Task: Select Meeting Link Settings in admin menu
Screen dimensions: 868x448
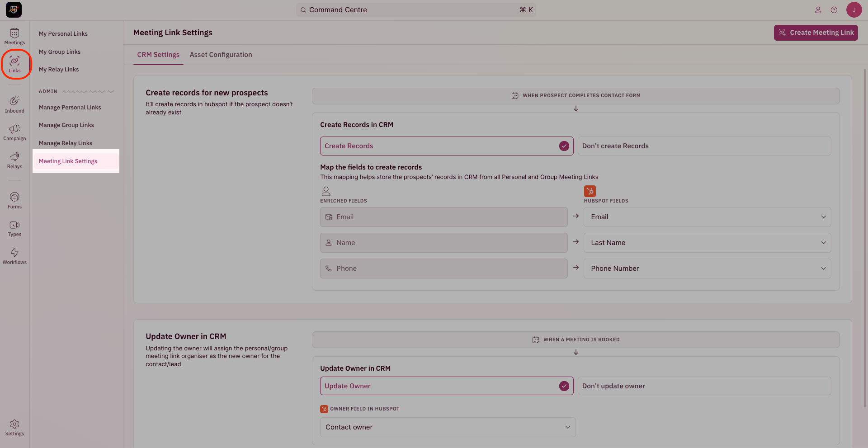Action: pyautogui.click(x=76, y=161)
